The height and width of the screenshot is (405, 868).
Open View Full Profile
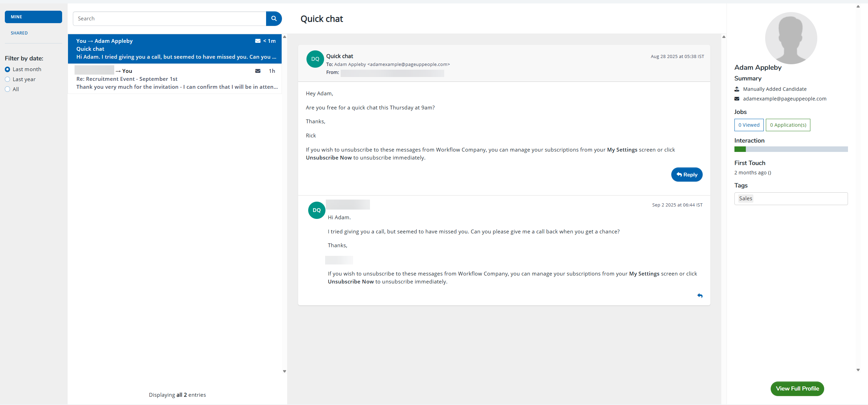pos(797,389)
